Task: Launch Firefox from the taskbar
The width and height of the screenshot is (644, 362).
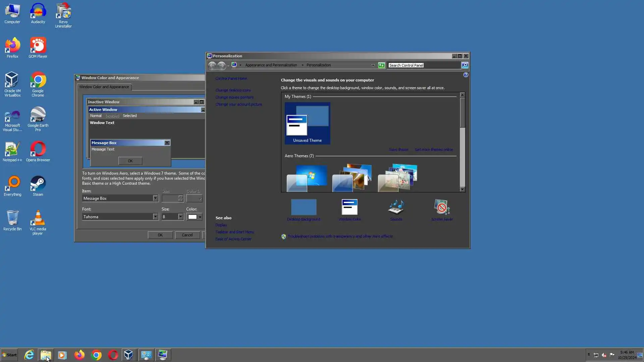Action: pyautogui.click(x=79, y=355)
